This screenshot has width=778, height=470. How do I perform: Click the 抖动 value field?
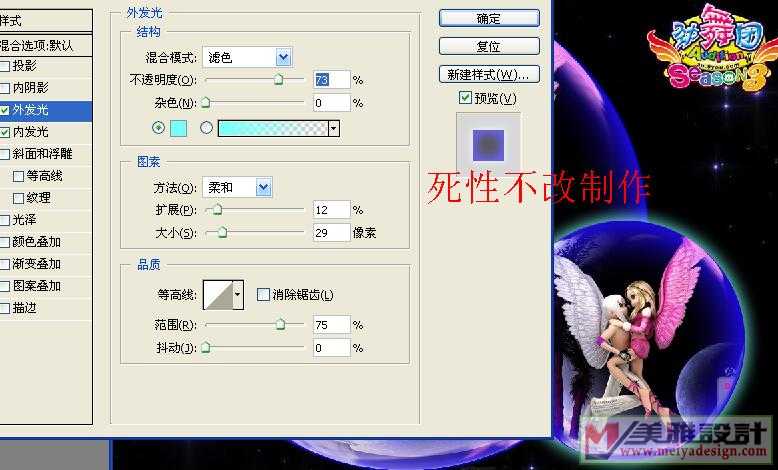click(331, 348)
